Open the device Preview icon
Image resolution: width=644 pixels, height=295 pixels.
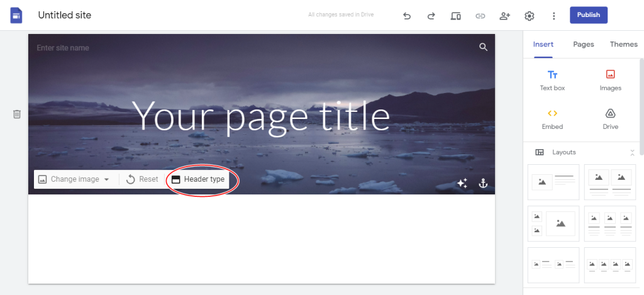(455, 16)
